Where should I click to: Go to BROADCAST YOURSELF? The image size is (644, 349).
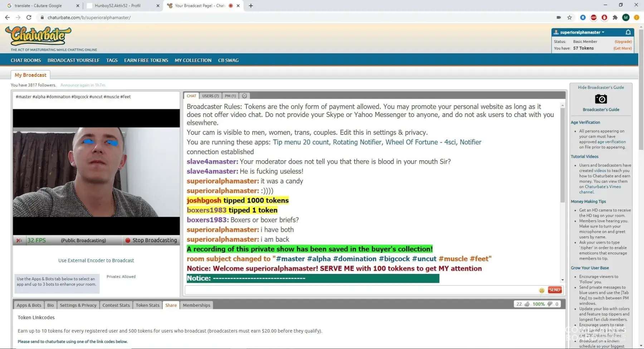coord(74,60)
